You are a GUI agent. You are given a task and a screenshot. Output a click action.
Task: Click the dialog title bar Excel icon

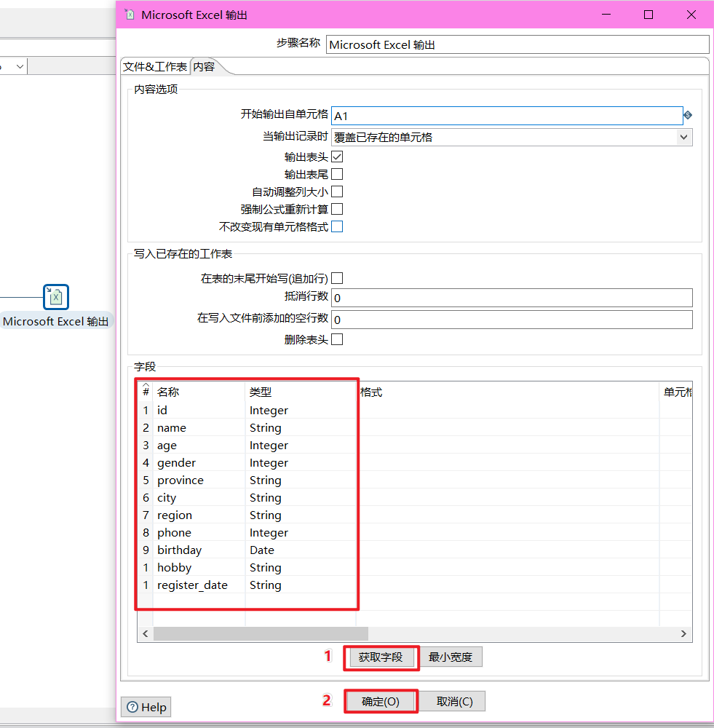(x=130, y=15)
